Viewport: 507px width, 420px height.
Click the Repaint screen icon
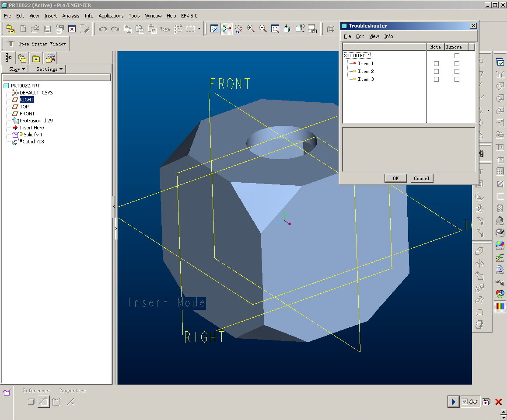click(x=214, y=29)
